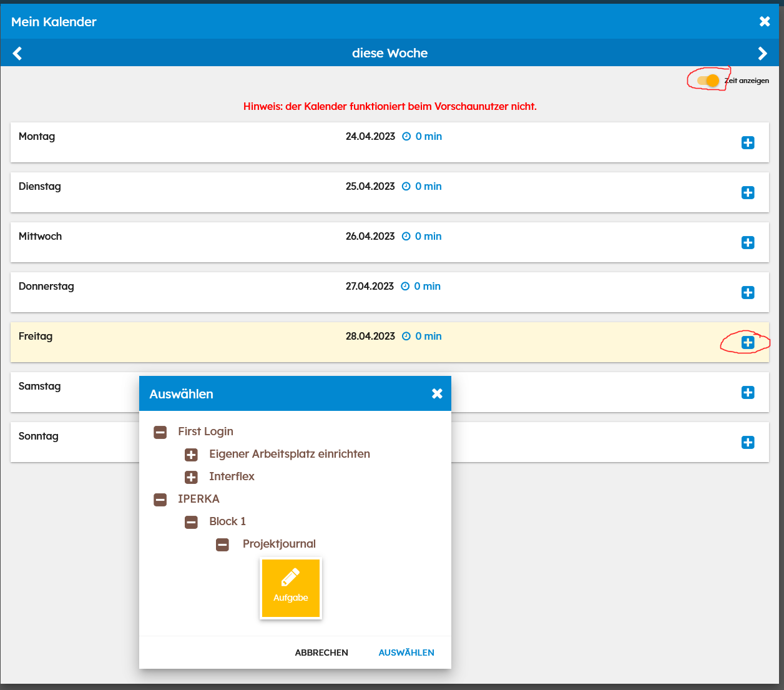This screenshot has width=784, height=690.
Task: Expand the Interflex tree node
Action: [192, 477]
